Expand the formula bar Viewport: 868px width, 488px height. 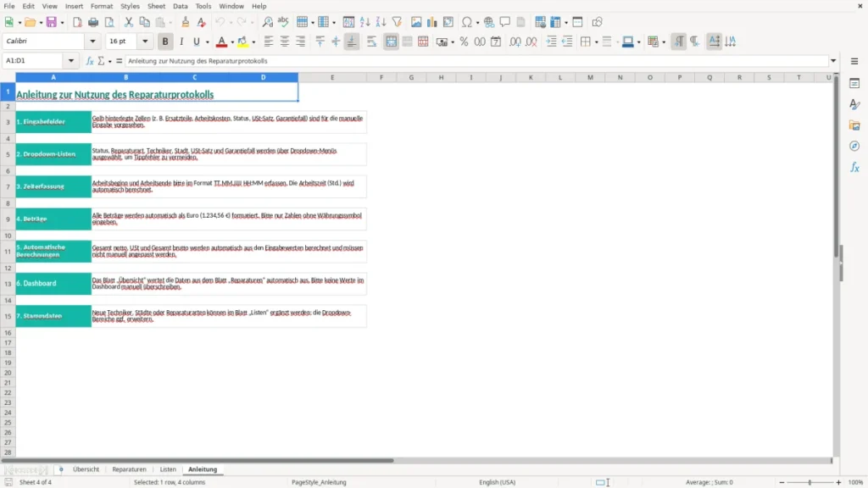pyautogui.click(x=833, y=61)
